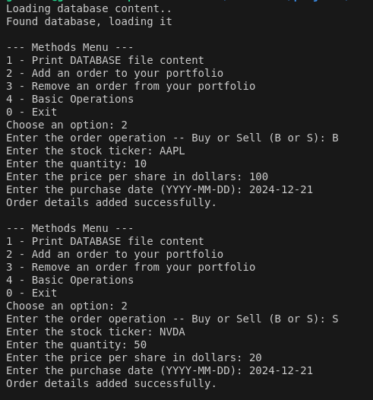Click first 'Add an order to your portfolio' line

115,73
